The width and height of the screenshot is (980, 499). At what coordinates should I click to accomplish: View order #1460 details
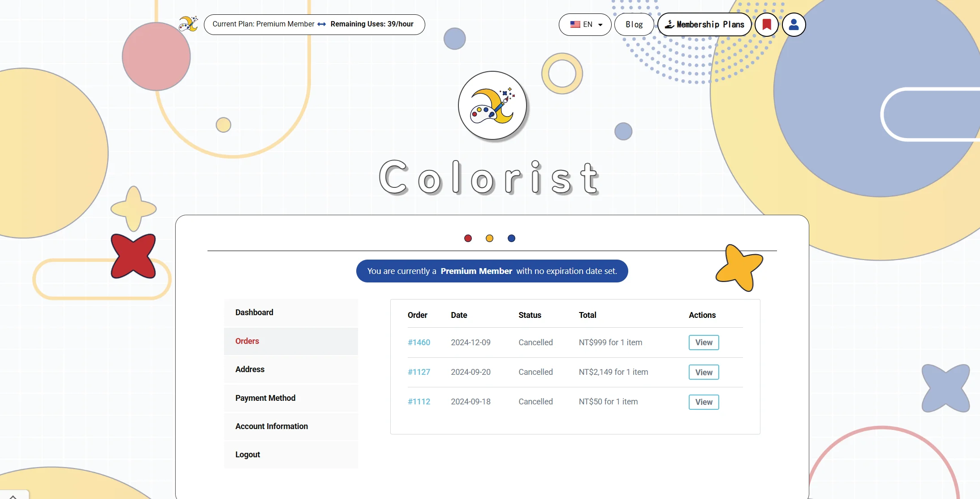click(704, 343)
